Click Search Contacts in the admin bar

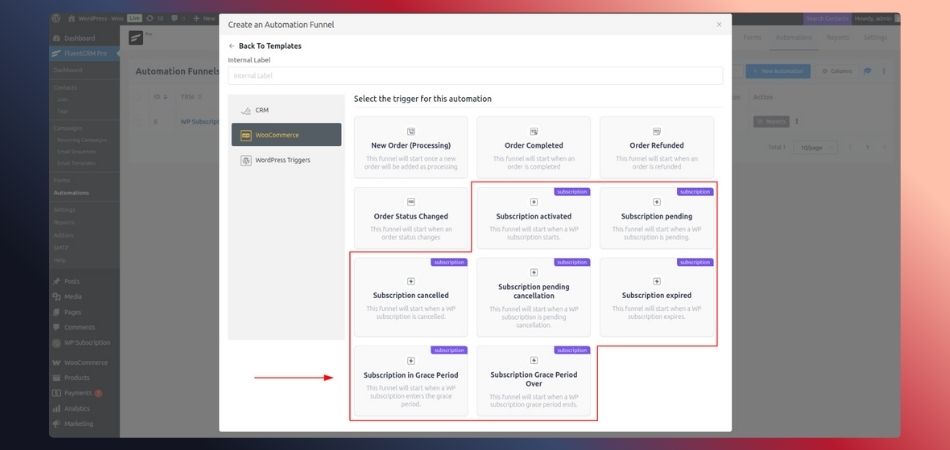pyautogui.click(x=827, y=19)
